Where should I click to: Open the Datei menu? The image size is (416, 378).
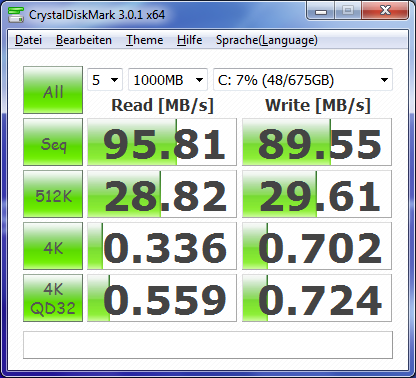28,40
